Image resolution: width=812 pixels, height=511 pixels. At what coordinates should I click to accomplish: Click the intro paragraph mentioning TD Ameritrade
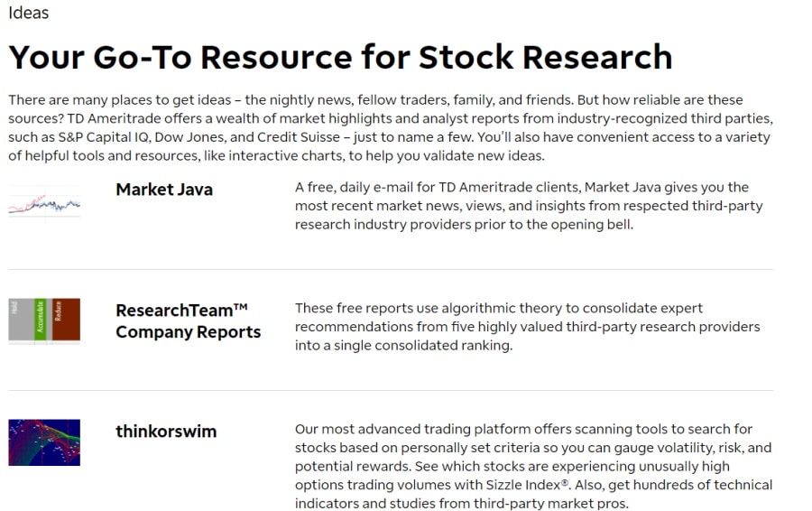pos(391,127)
